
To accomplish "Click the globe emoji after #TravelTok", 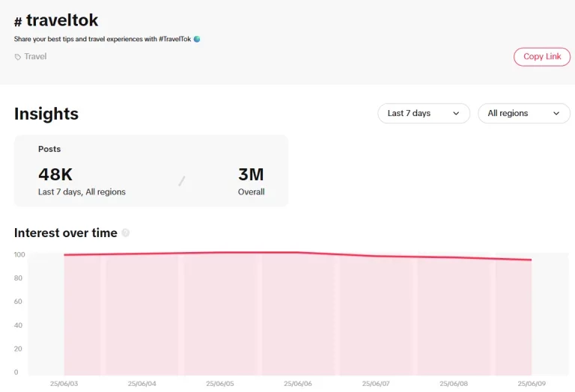I will pyautogui.click(x=197, y=39).
